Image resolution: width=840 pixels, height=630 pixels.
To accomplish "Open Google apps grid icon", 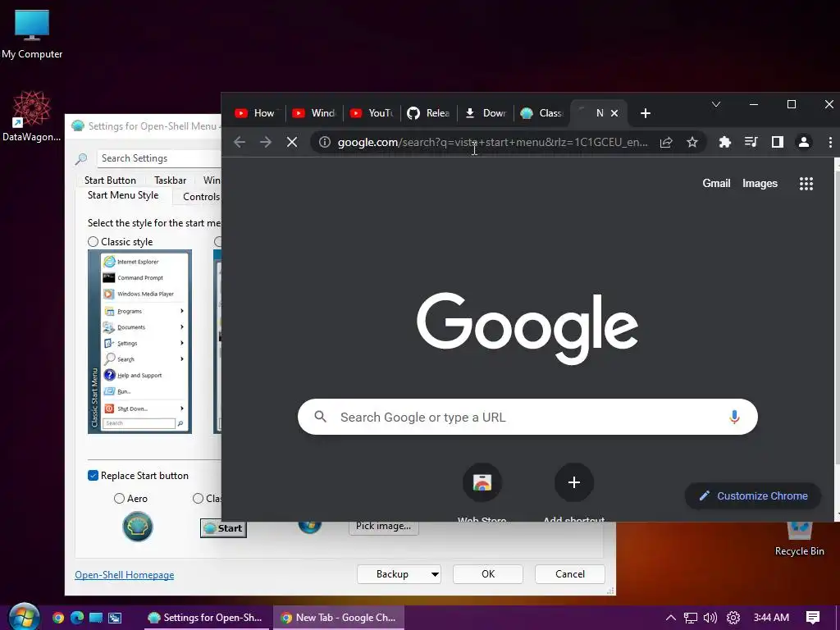I will click(806, 184).
